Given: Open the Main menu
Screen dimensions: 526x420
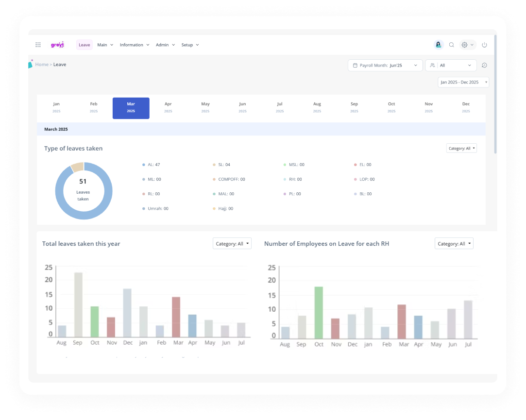Looking at the screenshot, I should (x=105, y=45).
